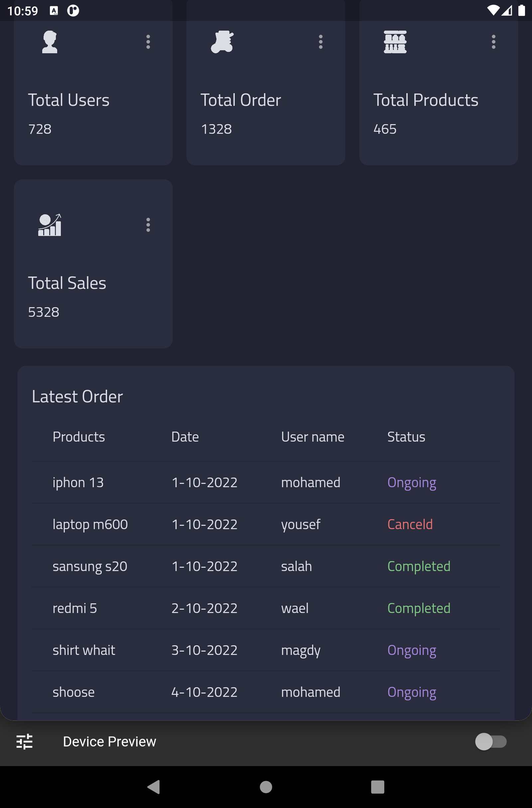Open the Total Users three-dot menu
Image resolution: width=532 pixels, height=808 pixels.
(x=148, y=42)
